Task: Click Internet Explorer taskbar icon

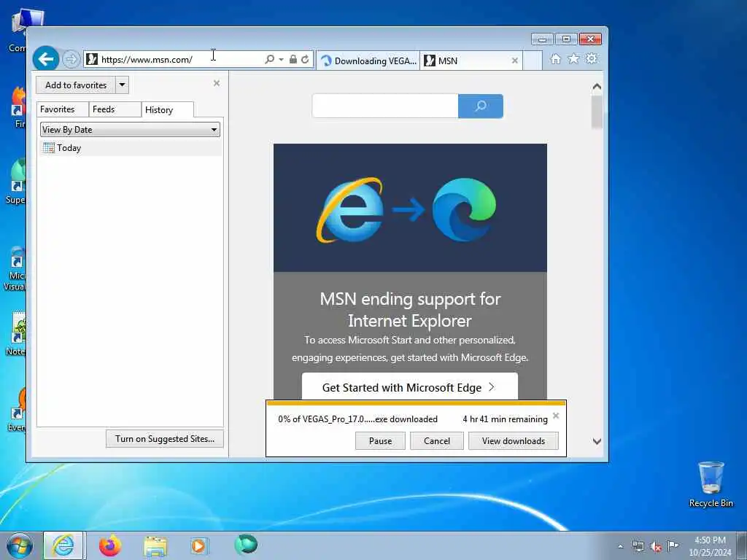Action: [63, 545]
